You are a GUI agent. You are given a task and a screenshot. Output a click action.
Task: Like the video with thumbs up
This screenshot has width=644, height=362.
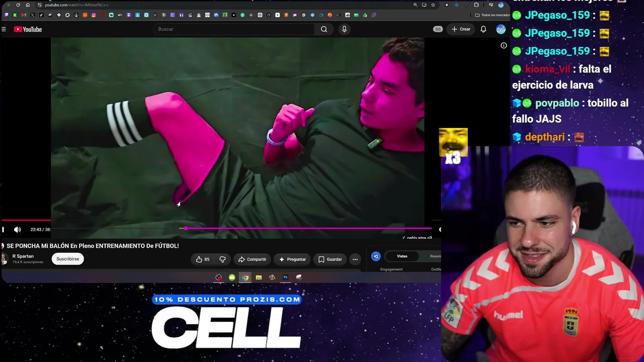203,259
